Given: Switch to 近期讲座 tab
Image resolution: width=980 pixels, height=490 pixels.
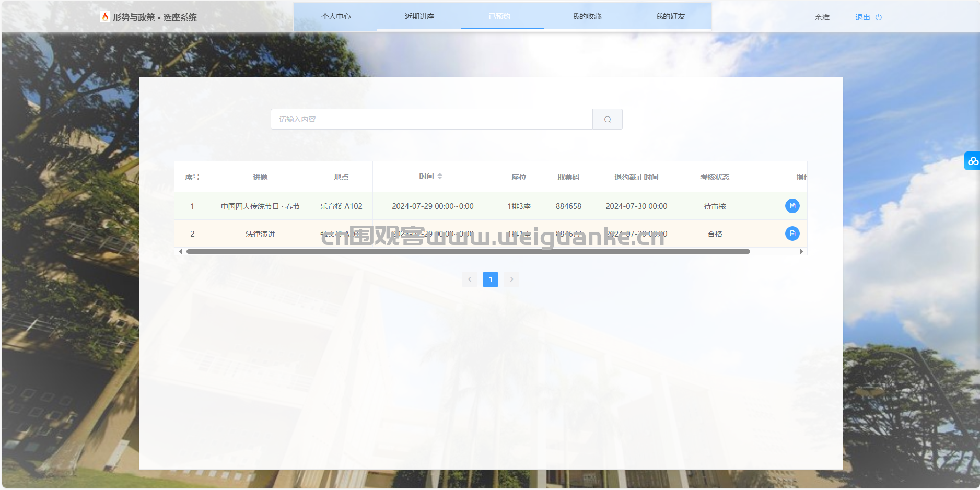Looking at the screenshot, I should (419, 17).
